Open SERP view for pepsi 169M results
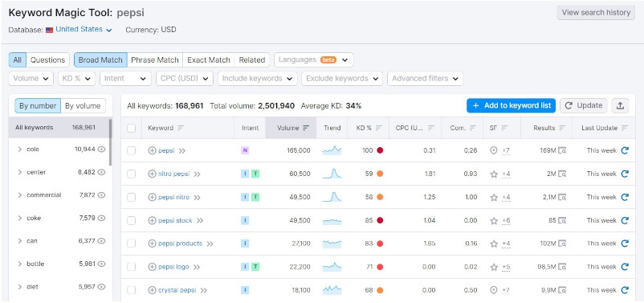644x303 pixels. tap(562, 150)
